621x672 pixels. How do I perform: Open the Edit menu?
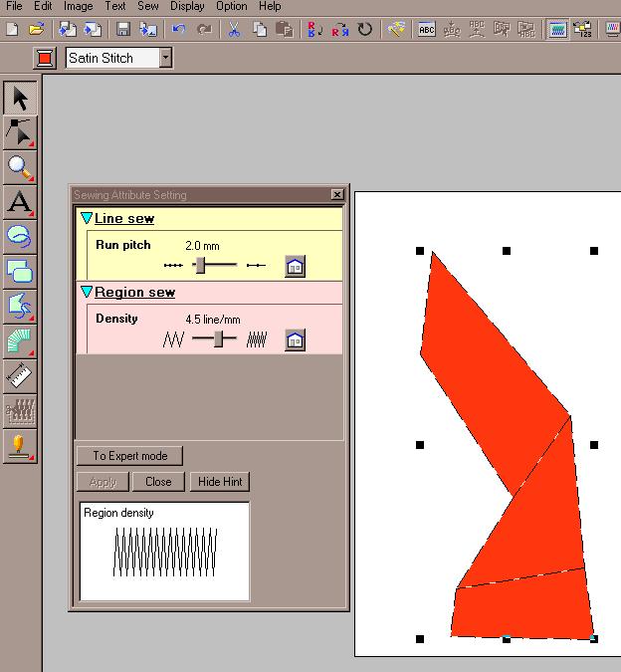pyautogui.click(x=43, y=6)
